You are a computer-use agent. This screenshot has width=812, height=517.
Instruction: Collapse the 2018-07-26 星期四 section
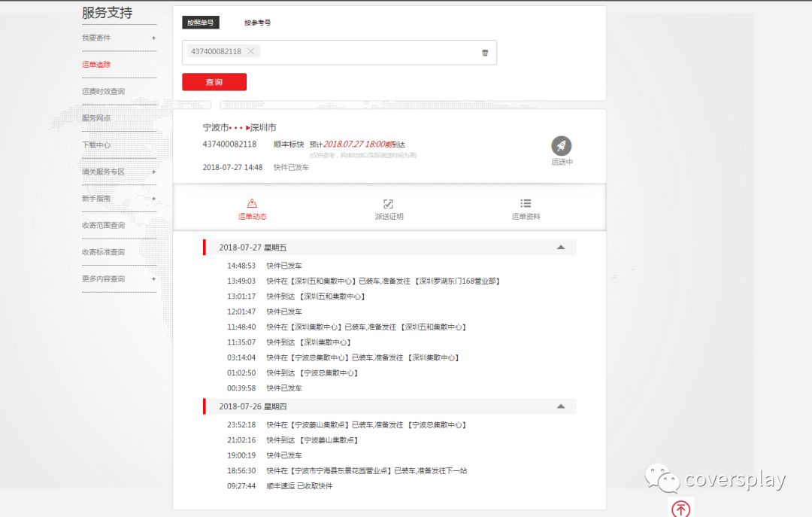point(560,406)
